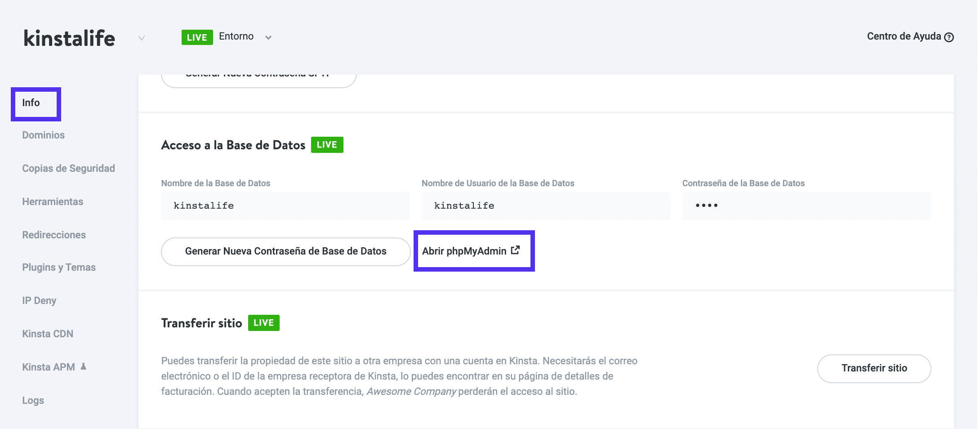Navigate to Redirecciones
Viewport: 980px width, 429px height.
pos(54,235)
